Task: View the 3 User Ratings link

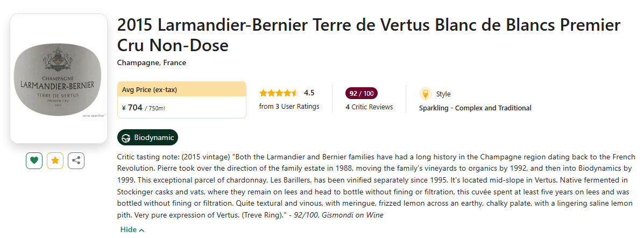Action: point(289,107)
